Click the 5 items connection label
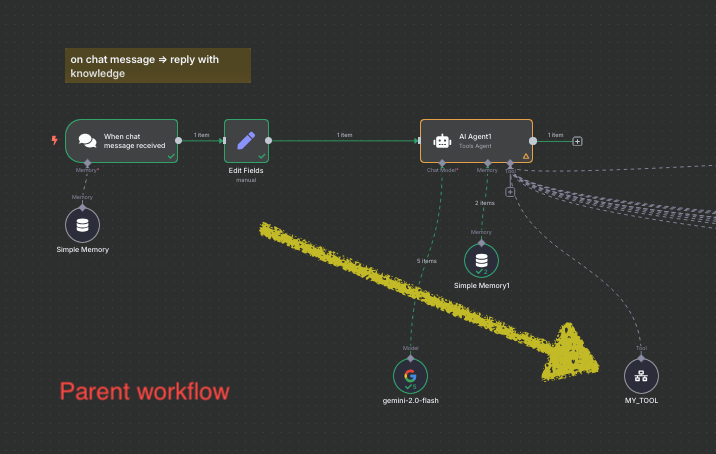 426,261
